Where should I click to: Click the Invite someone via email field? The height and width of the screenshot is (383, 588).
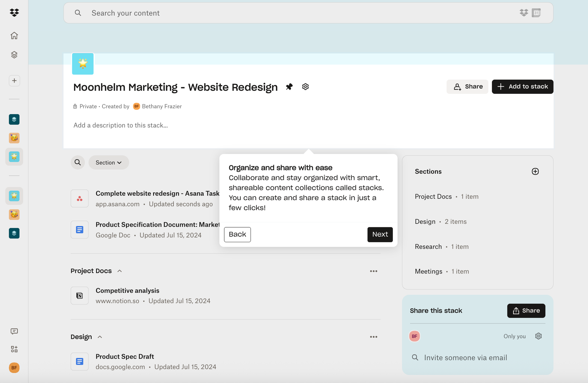(465, 358)
